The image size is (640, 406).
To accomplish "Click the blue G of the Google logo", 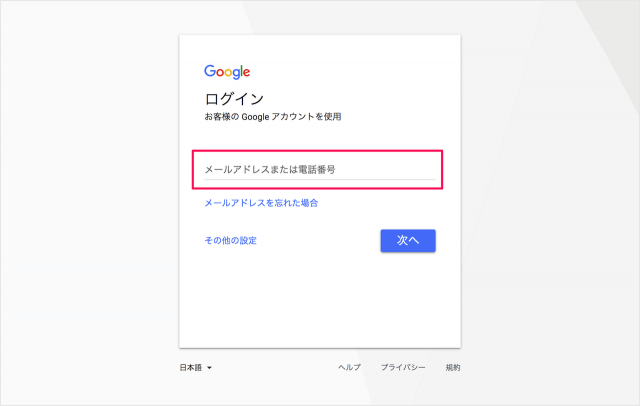I will coord(210,72).
